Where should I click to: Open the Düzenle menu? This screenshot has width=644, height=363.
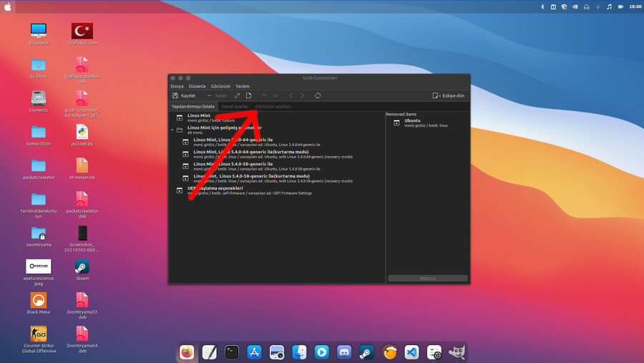197,86
